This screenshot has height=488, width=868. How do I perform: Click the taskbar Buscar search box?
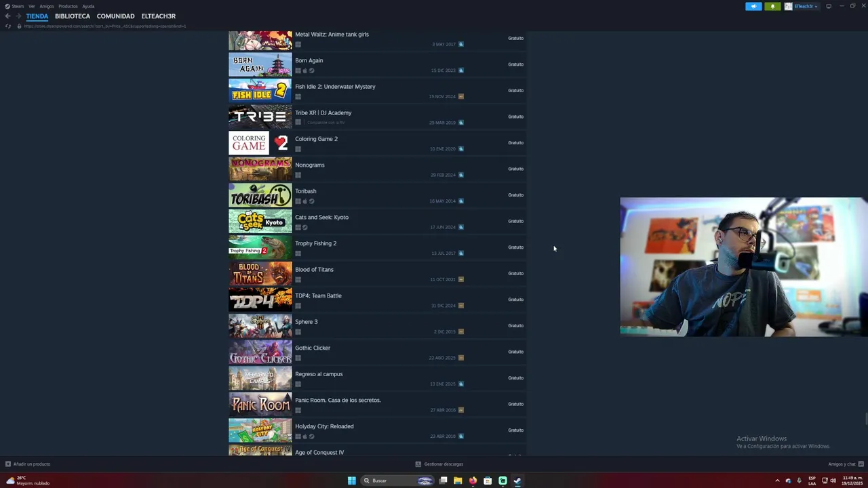click(397, 481)
